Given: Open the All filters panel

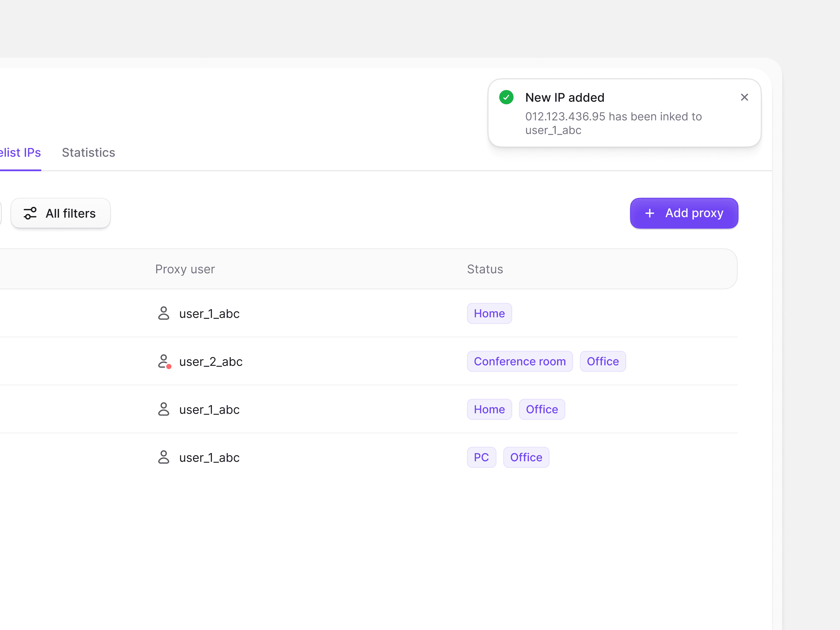Looking at the screenshot, I should [x=61, y=213].
